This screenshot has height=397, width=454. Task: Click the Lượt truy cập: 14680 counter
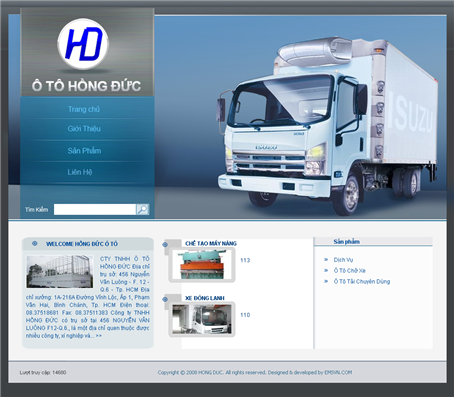coord(43,372)
